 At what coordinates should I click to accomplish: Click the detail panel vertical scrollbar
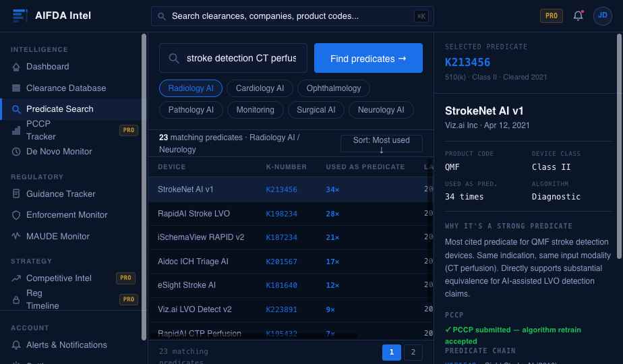click(x=619, y=146)
